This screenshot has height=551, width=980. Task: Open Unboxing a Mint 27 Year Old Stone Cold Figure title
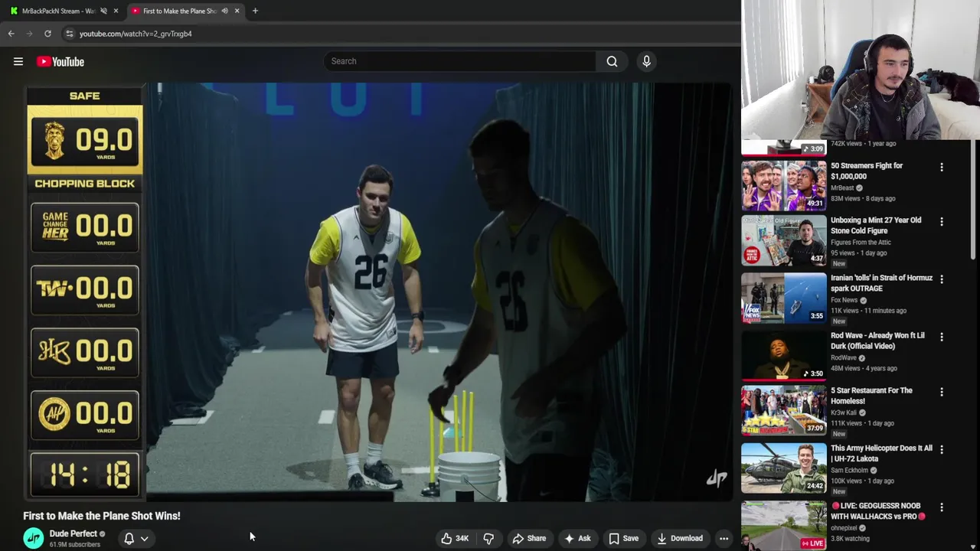876,225
